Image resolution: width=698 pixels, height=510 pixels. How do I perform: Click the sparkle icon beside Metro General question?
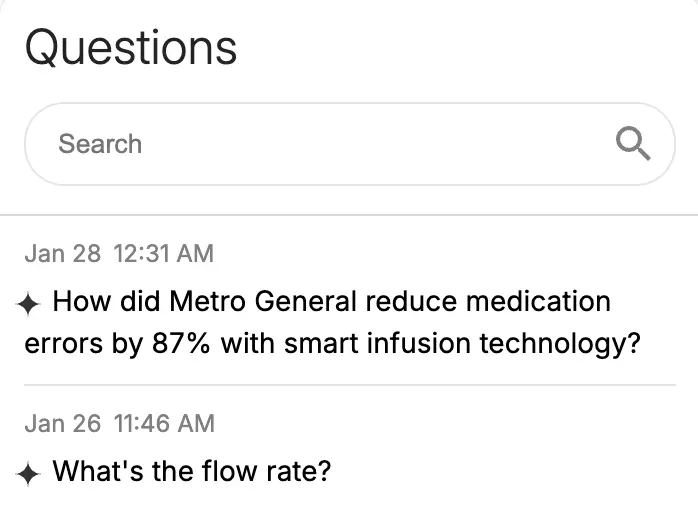[x=30, y=303]
